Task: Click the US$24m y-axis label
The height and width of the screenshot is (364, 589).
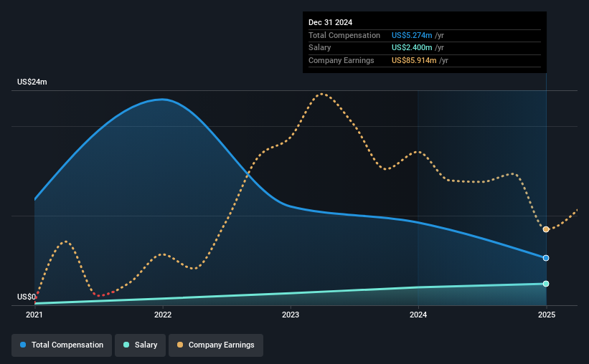Action: pyautogui.click(x=32, y=82)
